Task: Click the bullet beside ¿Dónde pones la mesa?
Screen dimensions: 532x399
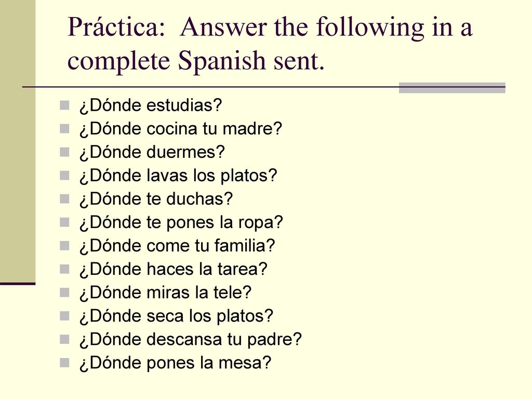Action: coord(64,363)
